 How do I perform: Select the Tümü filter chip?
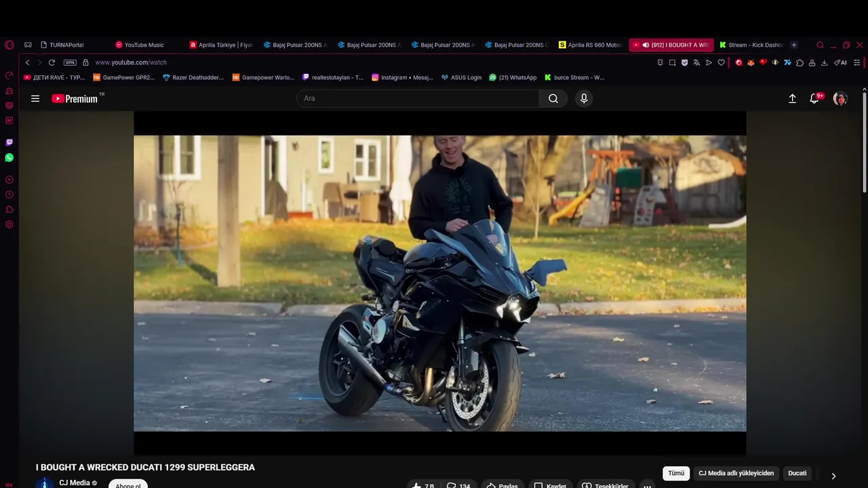pyautogui.click(x=676, y=473)
